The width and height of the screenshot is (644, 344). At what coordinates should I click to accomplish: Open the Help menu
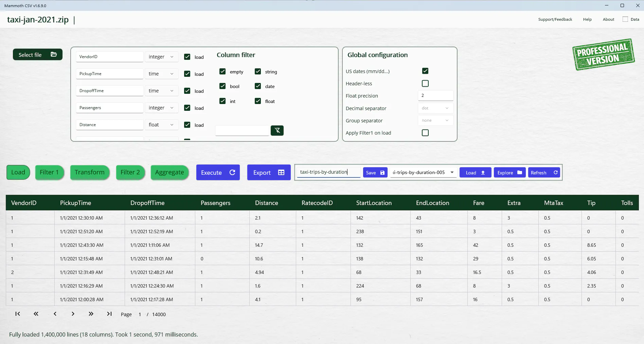(x=587, y=19)
